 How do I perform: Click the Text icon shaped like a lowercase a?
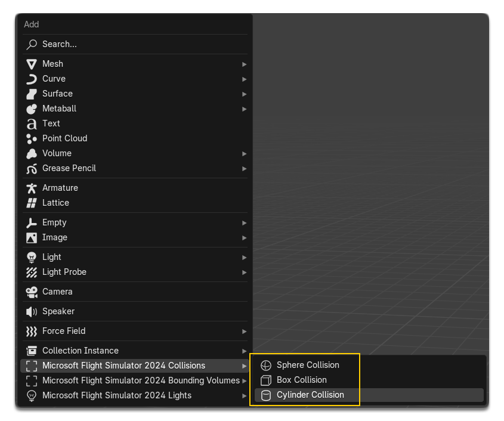click(x=31, y=123)
